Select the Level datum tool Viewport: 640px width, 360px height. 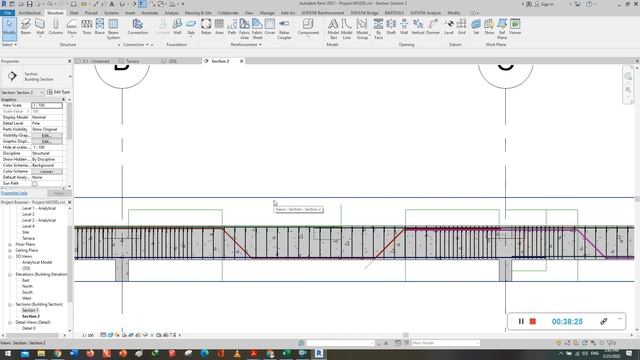(x=449, y=27)
